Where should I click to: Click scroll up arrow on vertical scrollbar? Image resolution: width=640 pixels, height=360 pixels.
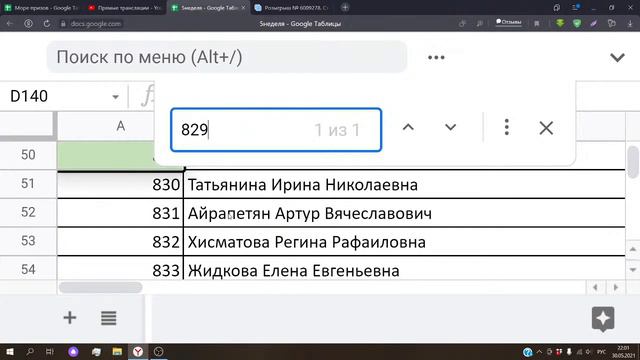[633, 249]
